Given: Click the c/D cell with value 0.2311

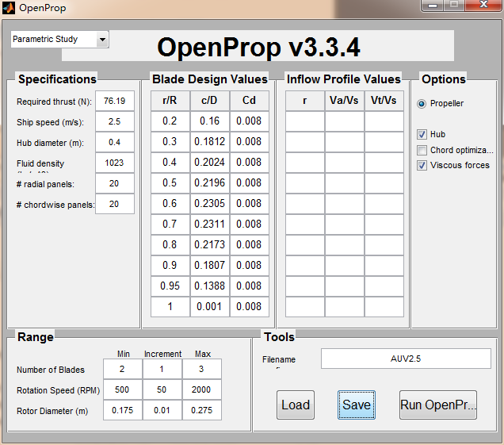Looking at the screenshot, I should 209,224.
